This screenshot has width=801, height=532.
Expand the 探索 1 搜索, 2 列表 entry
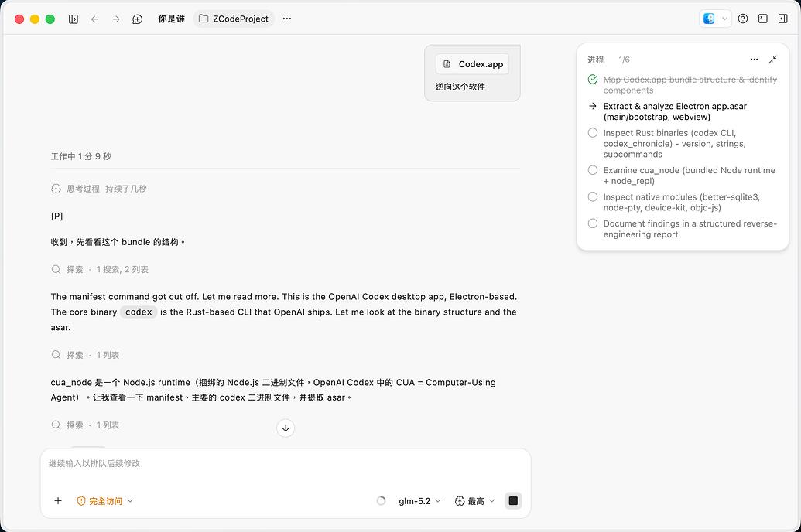(x=100, y=270)
